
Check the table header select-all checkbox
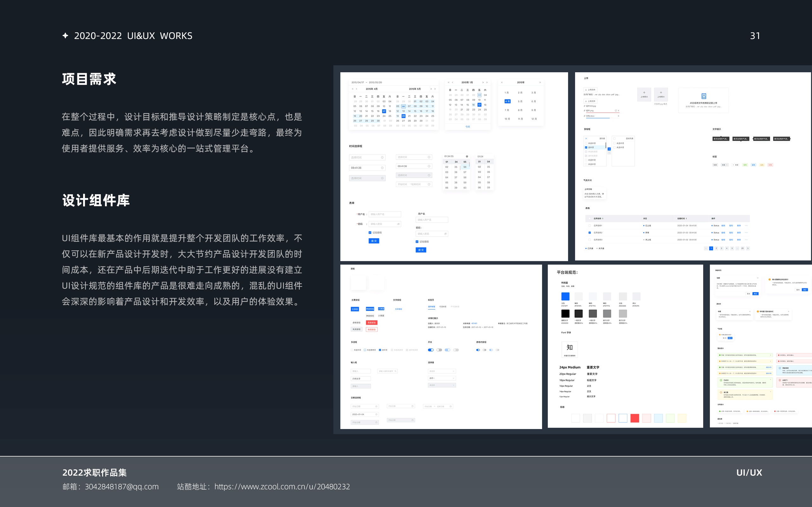[590, 219]
